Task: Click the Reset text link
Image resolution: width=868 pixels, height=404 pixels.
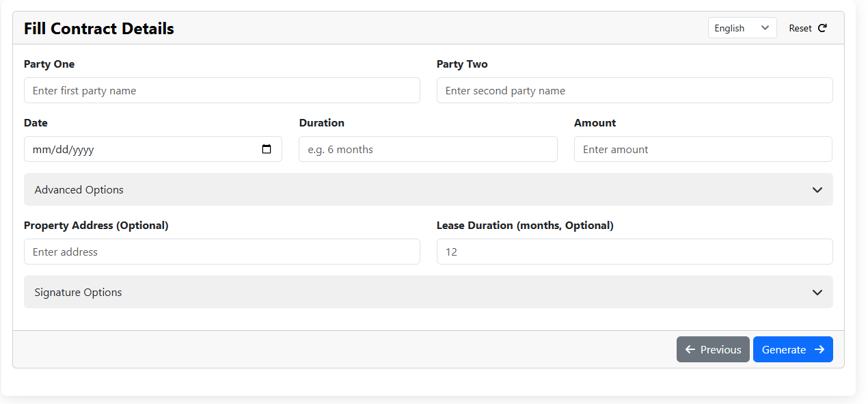Action: (x=800, y=28)
